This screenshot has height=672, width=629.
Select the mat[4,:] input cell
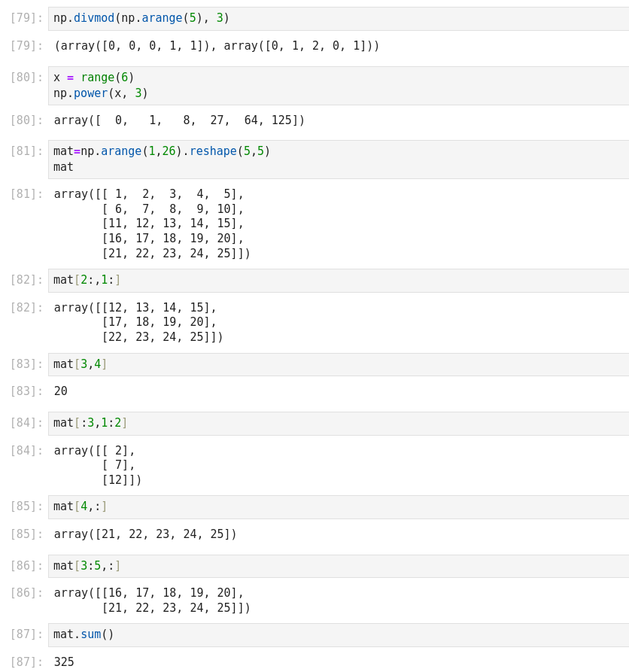pos(339,506)
